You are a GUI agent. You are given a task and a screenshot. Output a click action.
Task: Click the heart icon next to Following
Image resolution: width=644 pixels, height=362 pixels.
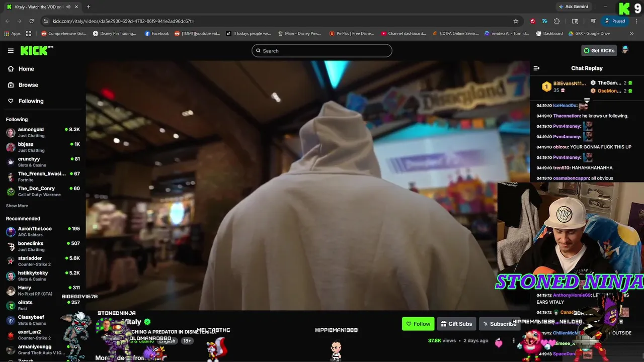coord(11,101)
